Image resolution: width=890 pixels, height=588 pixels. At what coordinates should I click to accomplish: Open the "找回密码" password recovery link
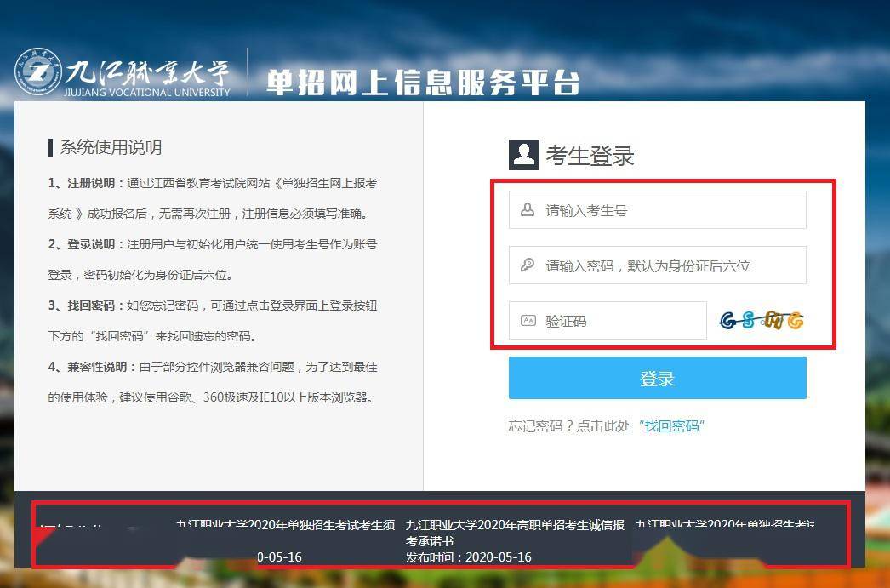click(x=671, y=425)
